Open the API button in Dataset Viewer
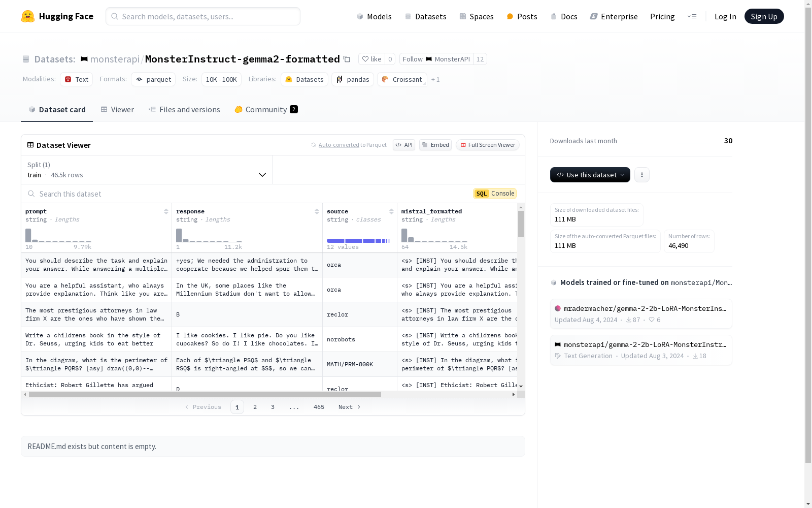812x508 pixels. pos(404,145)
